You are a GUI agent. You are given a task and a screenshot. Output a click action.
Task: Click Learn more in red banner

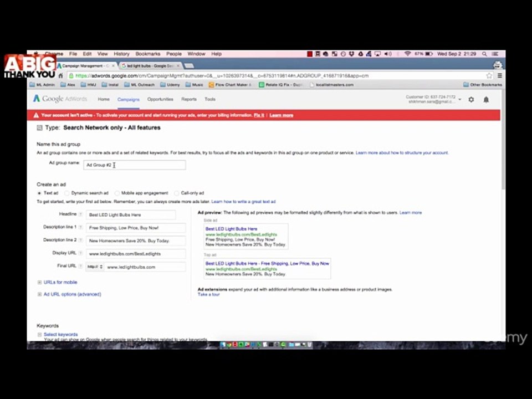tap(282, 115)
